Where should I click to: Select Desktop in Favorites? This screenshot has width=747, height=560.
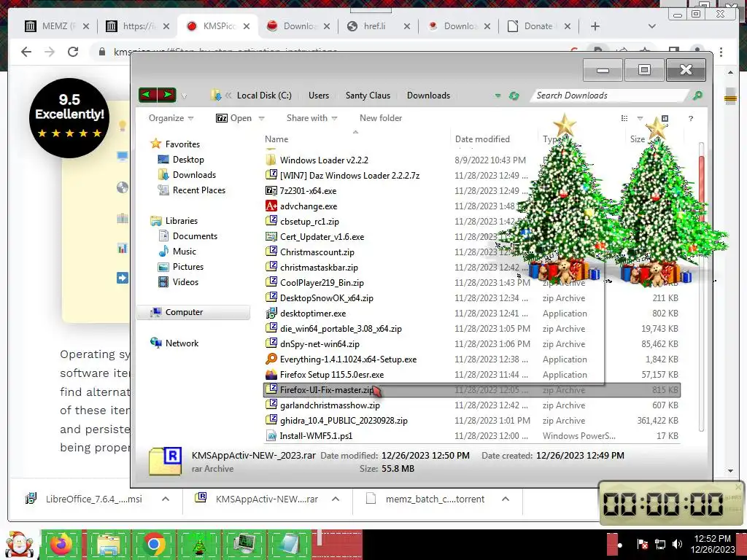(x=181, y=160)
